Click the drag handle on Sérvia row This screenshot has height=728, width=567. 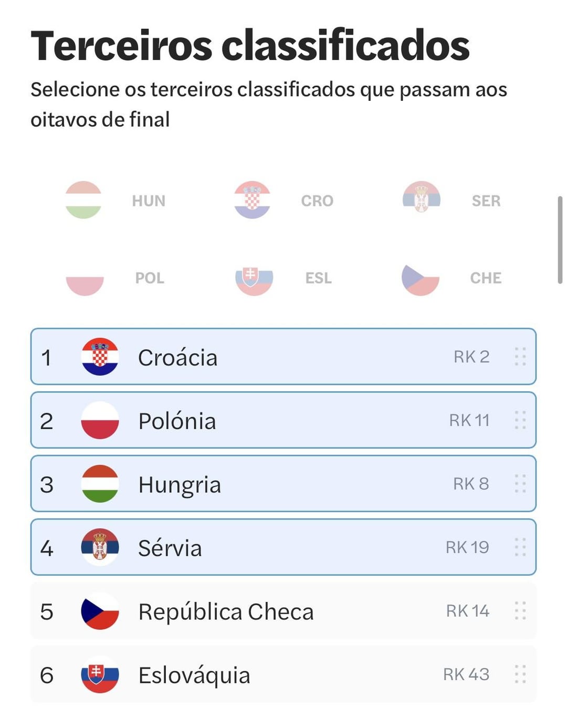pyautogui.click(x=520, y=547)
